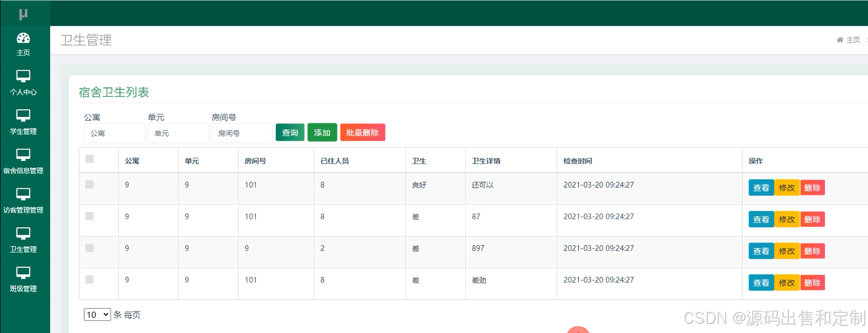Click 删除 for the 87 row
This screenshot has width=868, height=333.
pyautogui.click(x=812, y=220)
